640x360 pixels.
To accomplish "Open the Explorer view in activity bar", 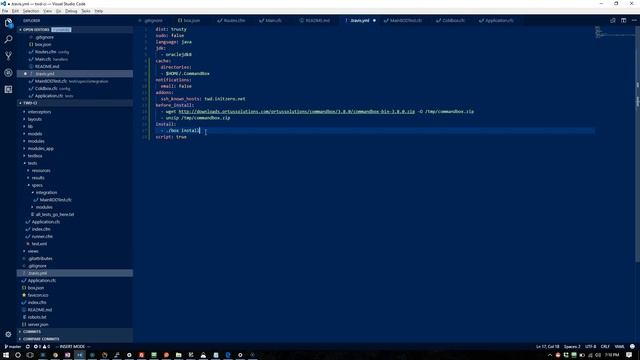I will (x=8, y=23).
